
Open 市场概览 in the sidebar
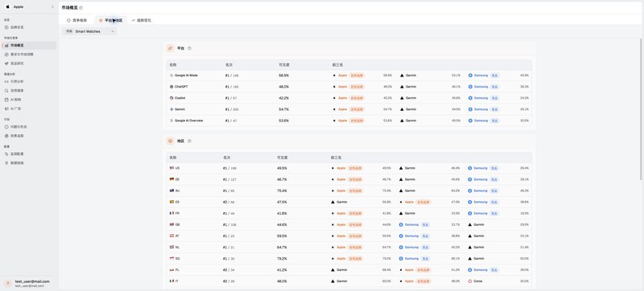29,46
